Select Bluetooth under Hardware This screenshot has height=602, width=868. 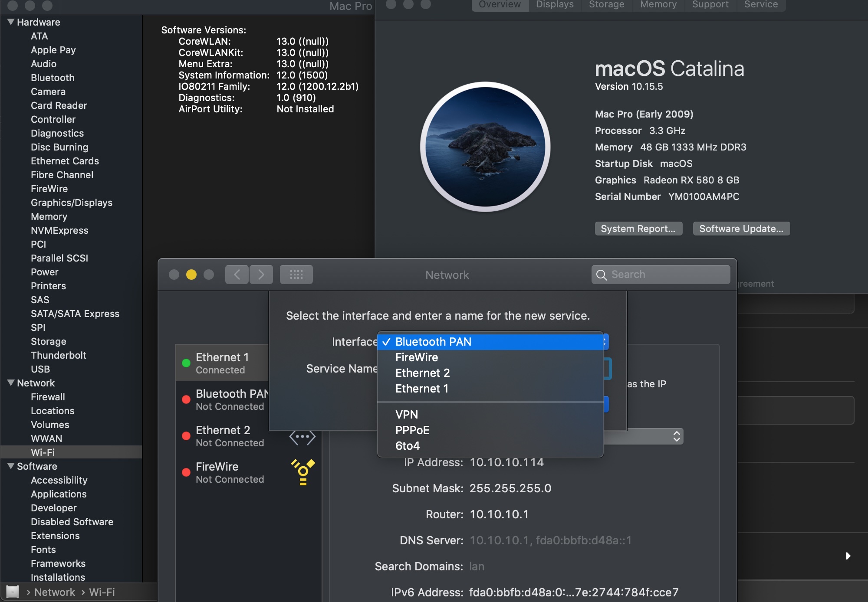[x=53, y=78]
